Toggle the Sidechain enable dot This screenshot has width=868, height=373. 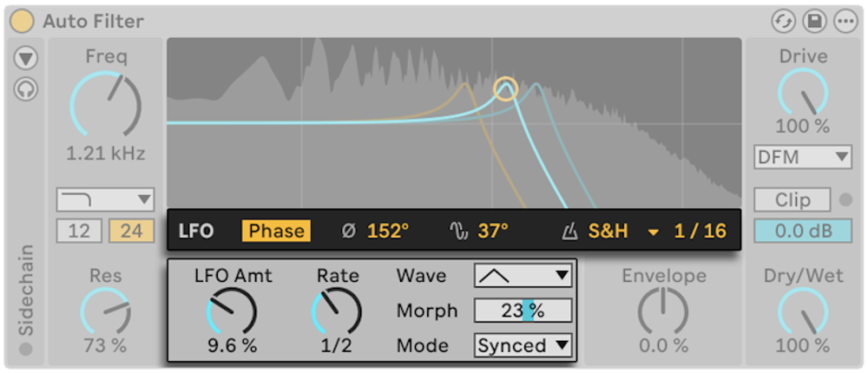point(26,350)
